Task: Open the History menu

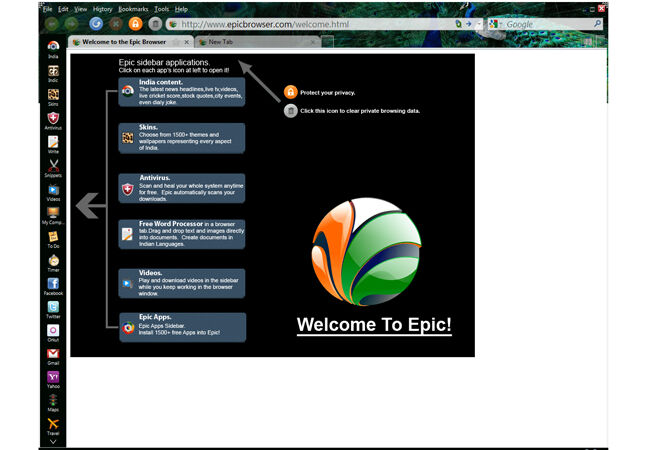Action: tap(102, 9)
